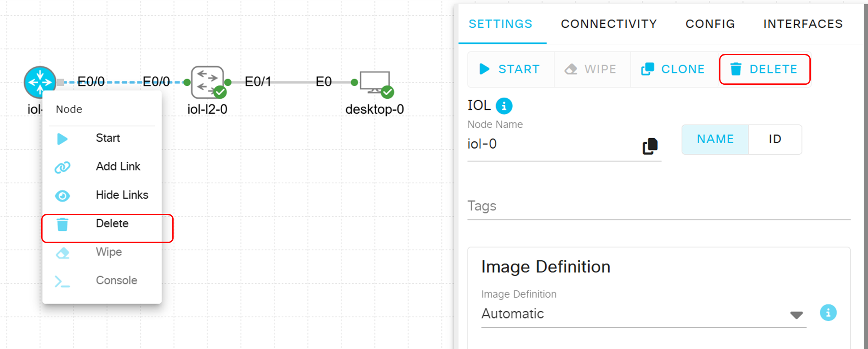Open the Automatic image definition combo box
868x349 pixels.
634,314
